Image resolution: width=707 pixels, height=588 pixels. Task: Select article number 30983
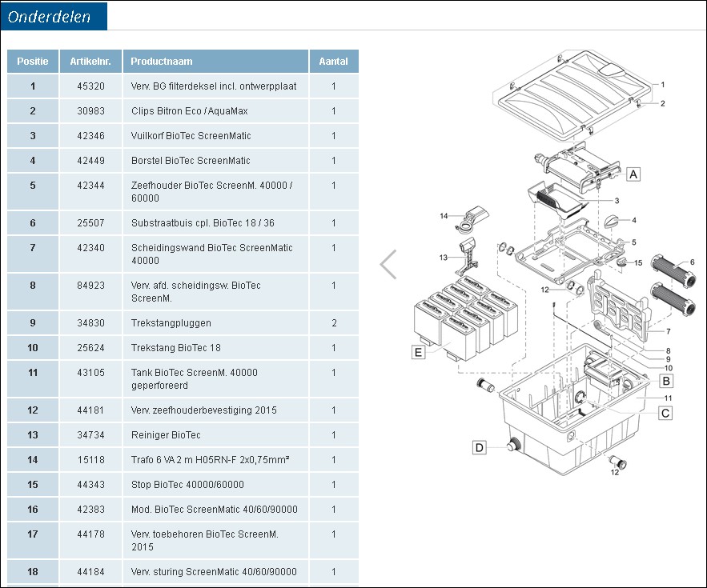(90, 111)
